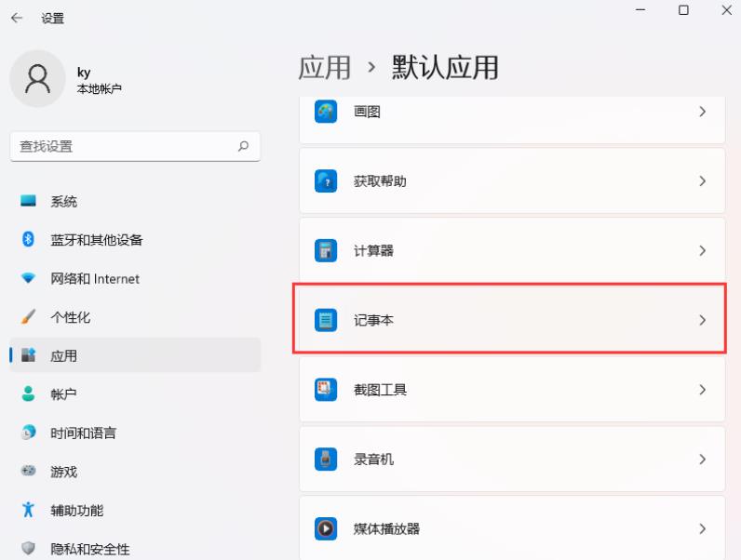Open Personalization (个性化) settings
This screenshot has height=560, width=741.
(x=70, y=317)
